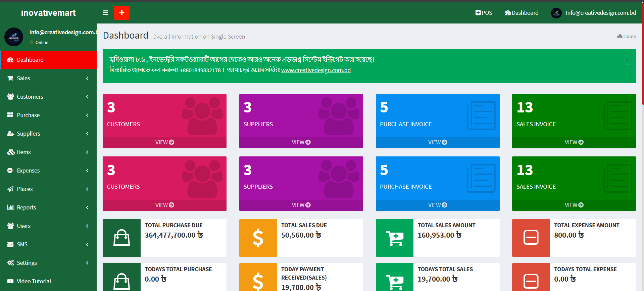644x291 pixels.
Task: Click the red plus quick-add button
Action: pyautogui.click(x=121, y=13)
